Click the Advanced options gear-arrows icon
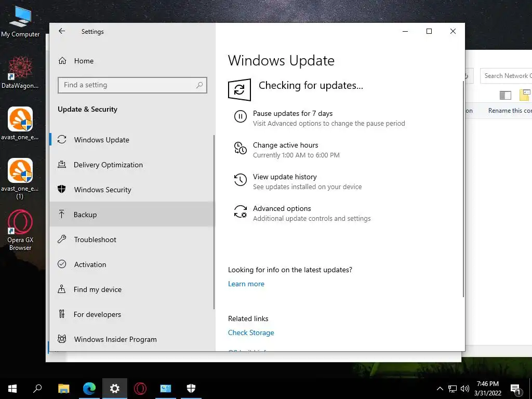 click(240, 211)
